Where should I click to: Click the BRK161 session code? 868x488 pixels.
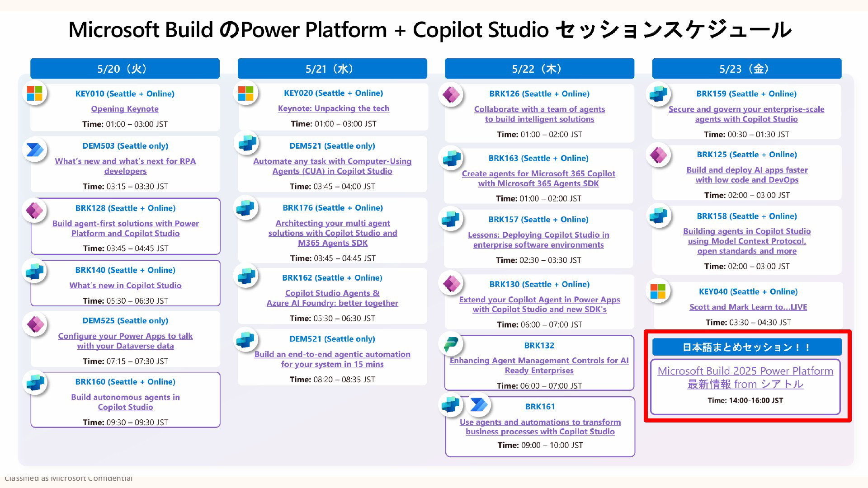tap(540, 407)
